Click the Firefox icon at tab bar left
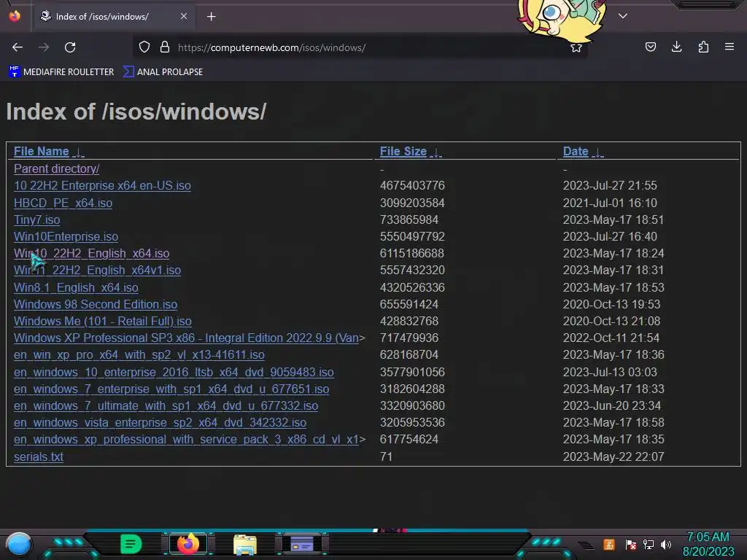Viewport: 747px width, 560px height. click(x=15, y=16)
